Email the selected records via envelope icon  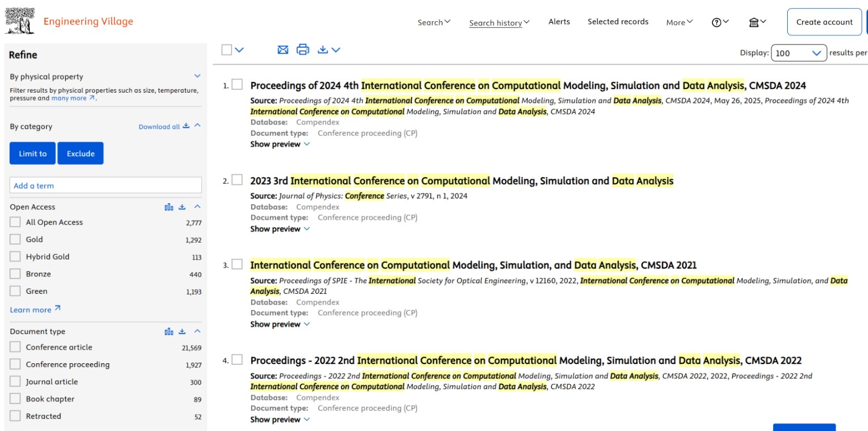pos(283,50)
